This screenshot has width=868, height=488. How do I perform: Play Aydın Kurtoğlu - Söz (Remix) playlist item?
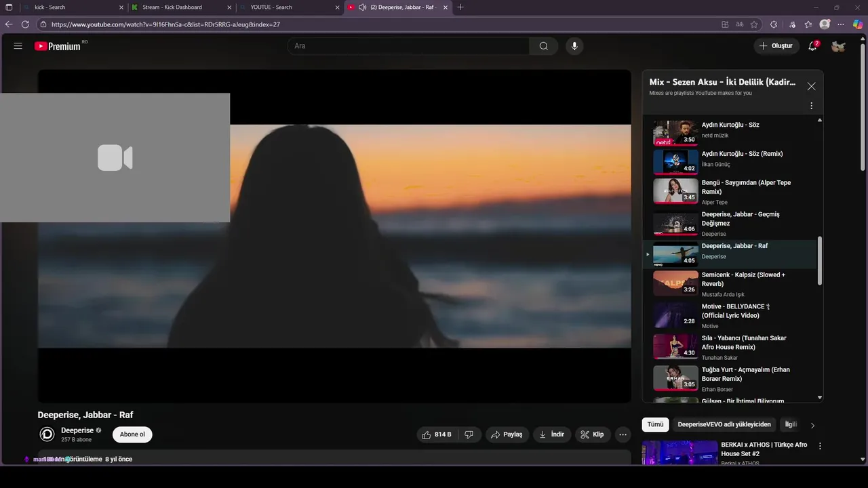[x=731, y=162]
